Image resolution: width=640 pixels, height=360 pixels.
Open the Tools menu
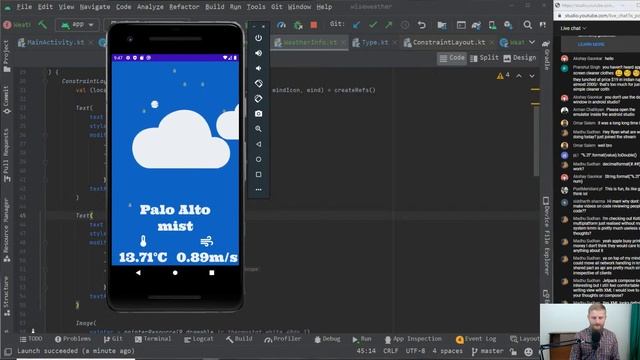click(256, 7)
